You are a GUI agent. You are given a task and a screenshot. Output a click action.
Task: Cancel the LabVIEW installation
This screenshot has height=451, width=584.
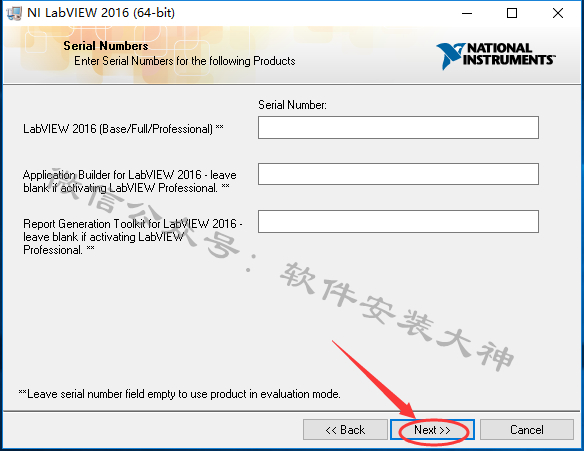(527, 430)
